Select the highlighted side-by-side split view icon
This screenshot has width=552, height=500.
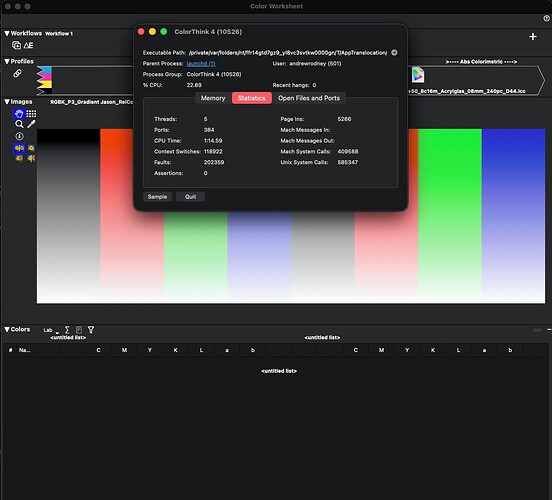pyautogui.click(x=19, y=148)
